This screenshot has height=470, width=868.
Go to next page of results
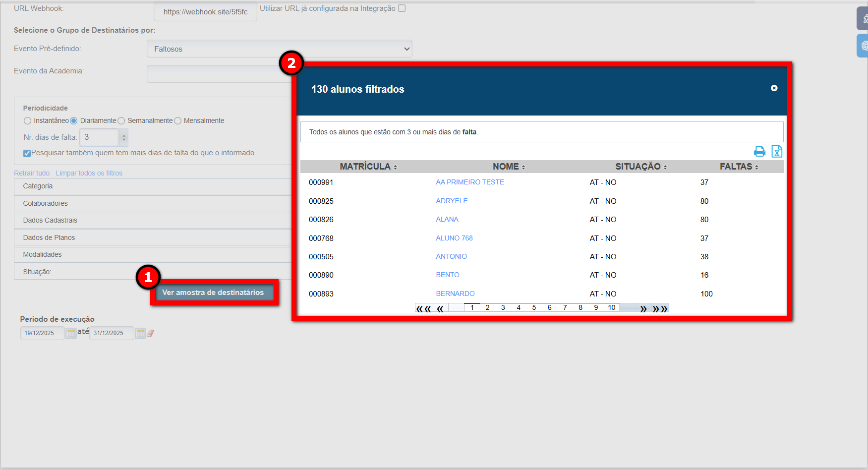pos(643,308)
